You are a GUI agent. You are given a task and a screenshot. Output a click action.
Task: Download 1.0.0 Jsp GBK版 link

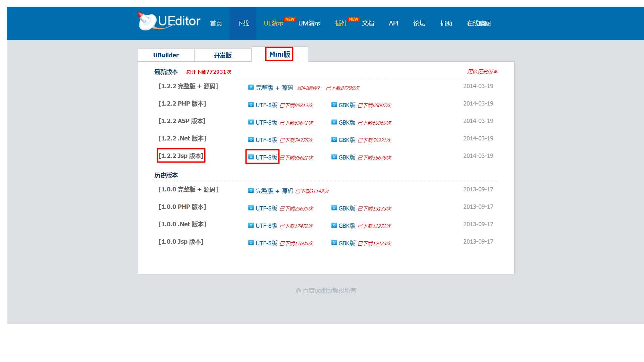[x=347, y=243]
